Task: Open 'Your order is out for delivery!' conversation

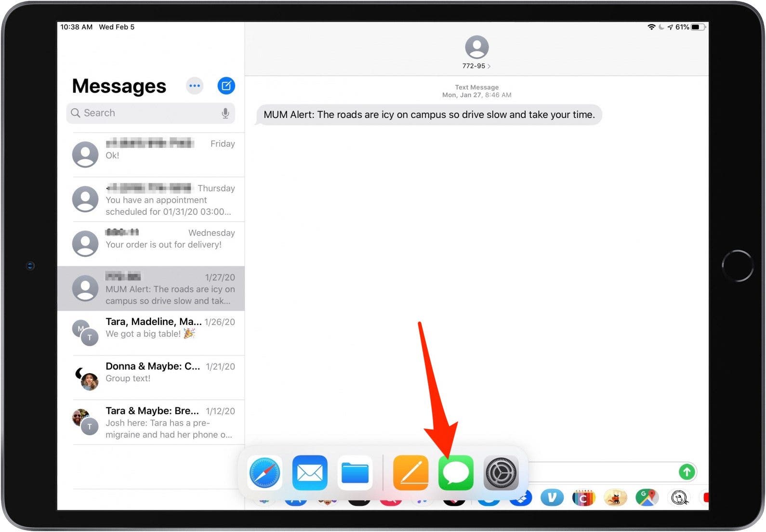Action: pyautogui.click(x=151, y=244)
